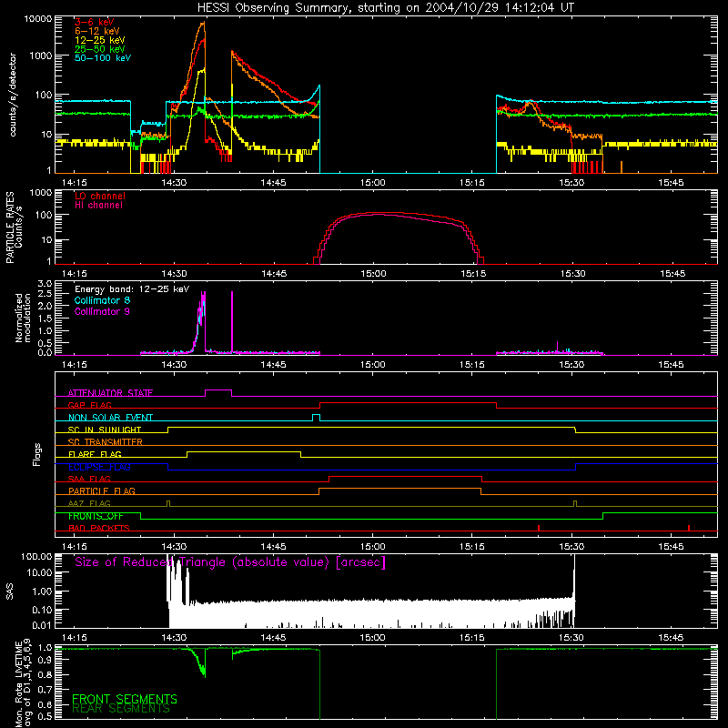The height and width of the screenshot is (728, 728).
Task: Click the 15:45 tick under the flags panel
Action: tap(671, 547)
